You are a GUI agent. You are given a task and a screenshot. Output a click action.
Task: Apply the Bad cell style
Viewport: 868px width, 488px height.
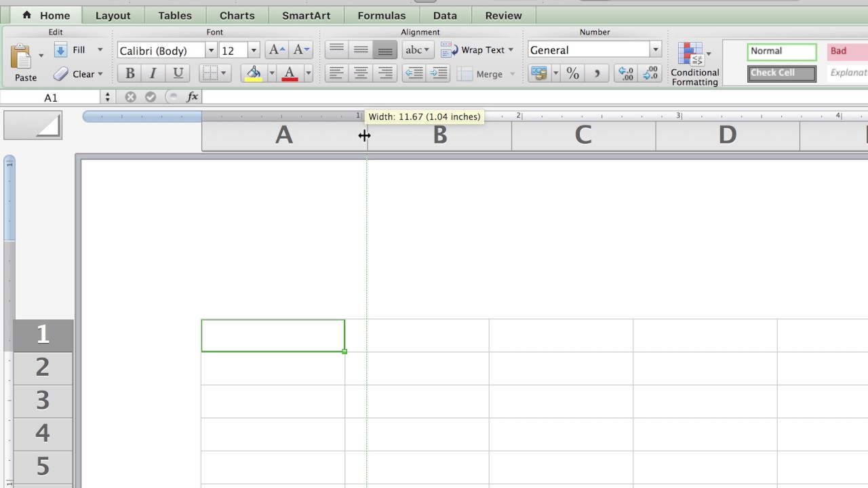coord(848,52)
